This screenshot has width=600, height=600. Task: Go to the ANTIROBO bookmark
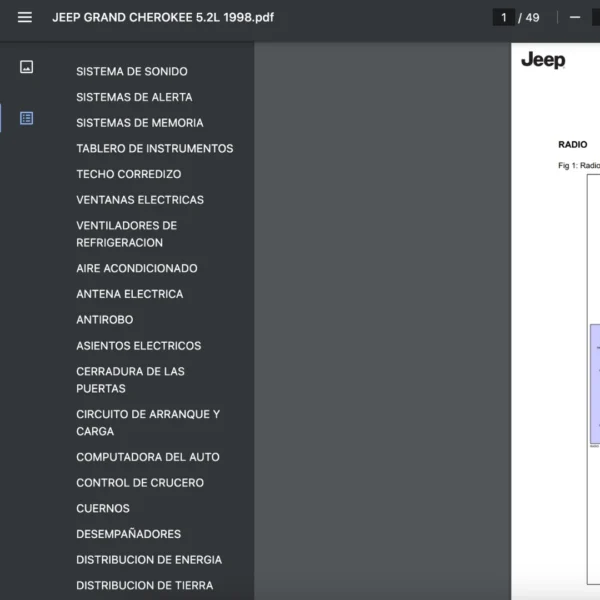click(x=105, y=320)
